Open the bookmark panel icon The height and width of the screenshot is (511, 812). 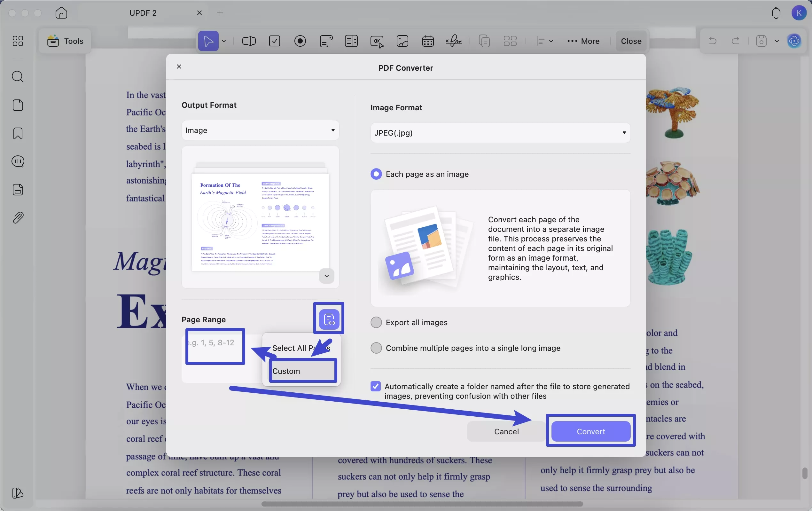coord(18,134)
